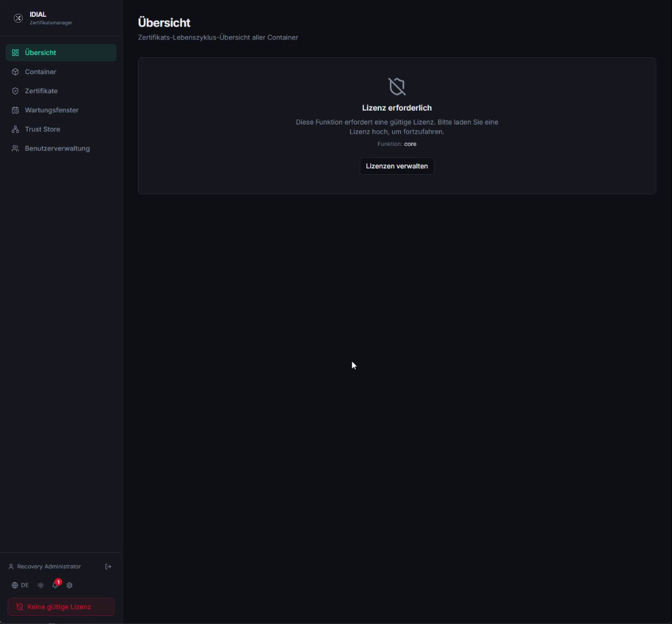Open the Übersicht navigation item
The width and height of the screenshot is (672, 624).
(x=61, y=53)
